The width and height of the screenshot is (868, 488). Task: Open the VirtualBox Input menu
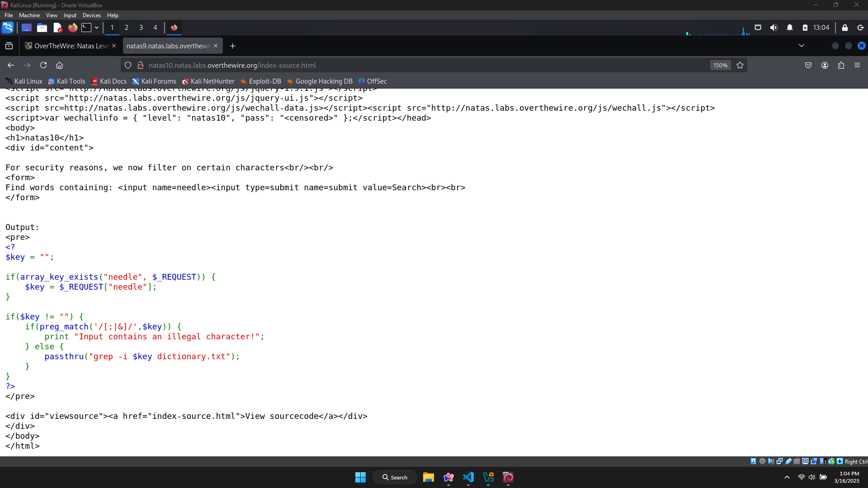70,15
